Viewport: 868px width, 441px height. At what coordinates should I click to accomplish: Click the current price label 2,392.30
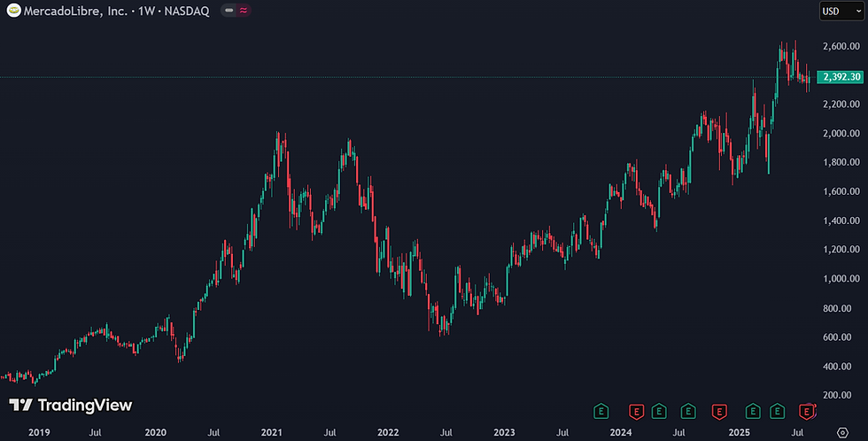point(841,77)
